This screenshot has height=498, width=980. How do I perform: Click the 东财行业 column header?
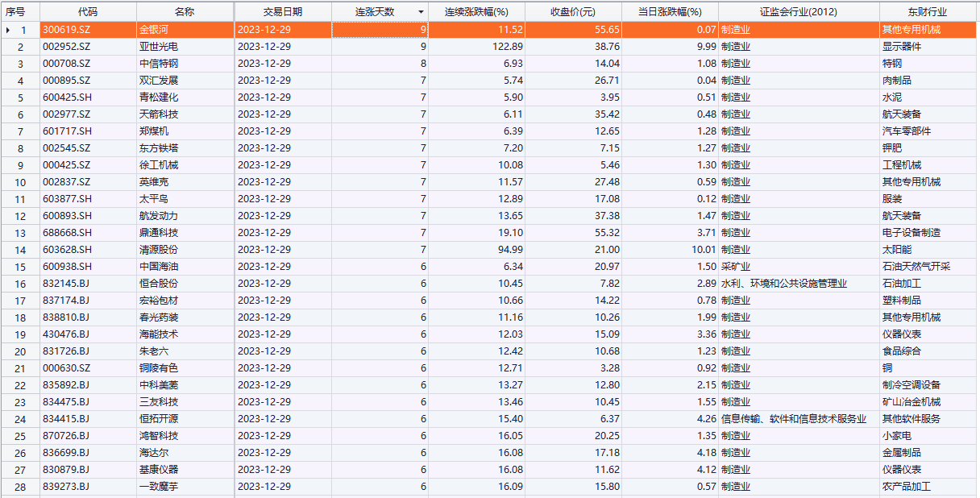927,12
